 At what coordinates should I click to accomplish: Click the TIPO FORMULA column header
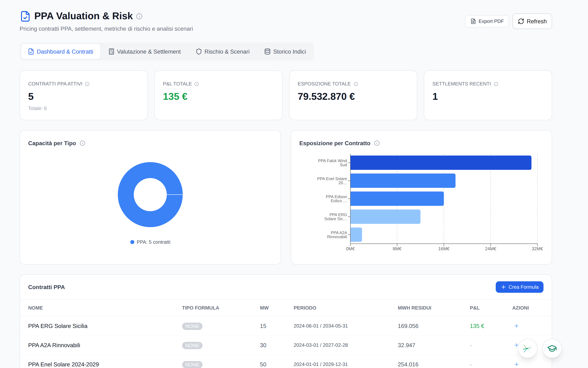point(200,308)
